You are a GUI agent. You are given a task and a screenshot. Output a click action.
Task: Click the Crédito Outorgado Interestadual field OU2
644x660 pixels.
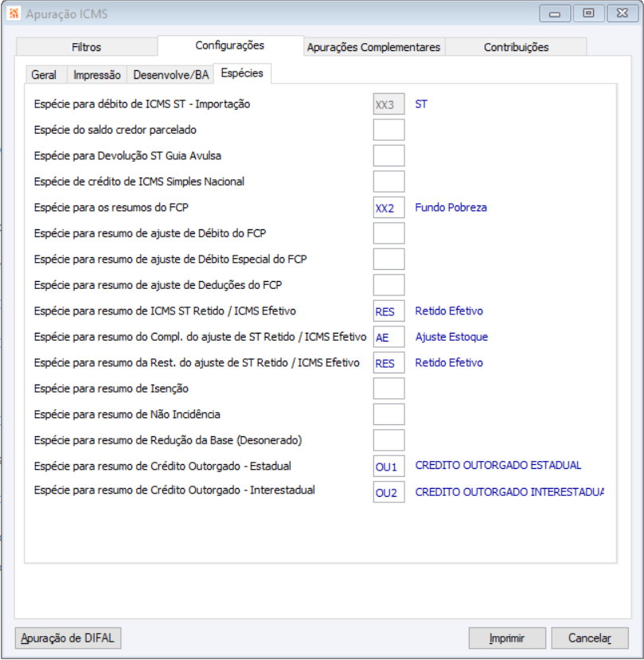click(388, 492)
